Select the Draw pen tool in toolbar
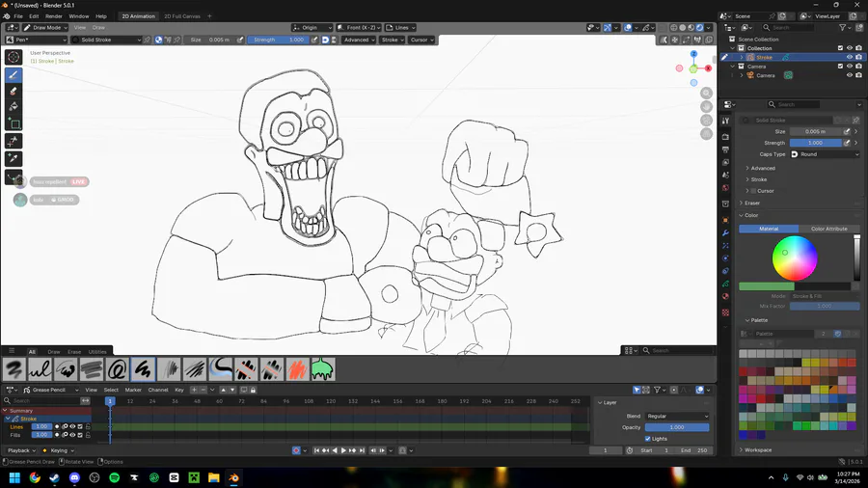The height and width of the screenshot is (488, 868). pyautogui.click(x=14, y=74)
